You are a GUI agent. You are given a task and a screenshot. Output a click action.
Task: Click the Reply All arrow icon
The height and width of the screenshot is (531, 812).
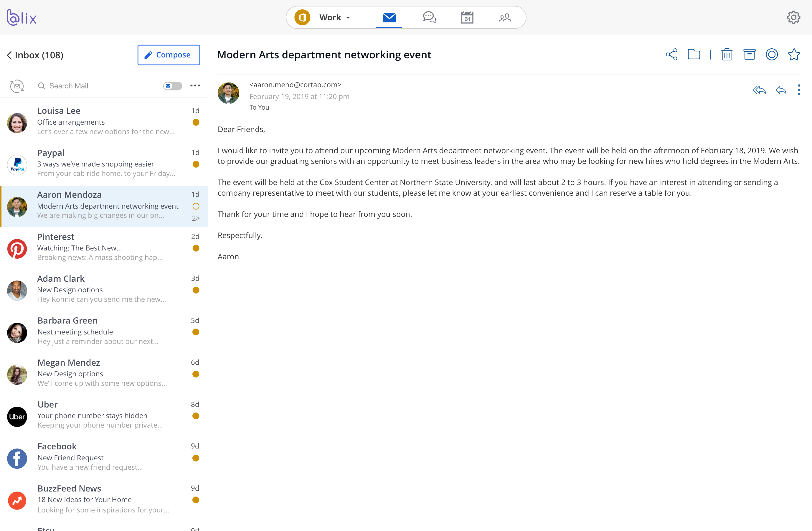tap(759, 90)
